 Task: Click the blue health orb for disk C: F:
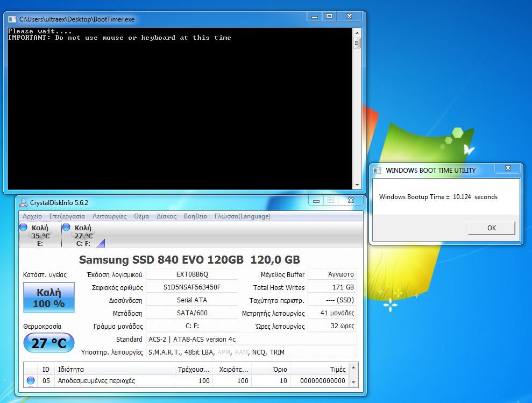click(x=67, y=227)
